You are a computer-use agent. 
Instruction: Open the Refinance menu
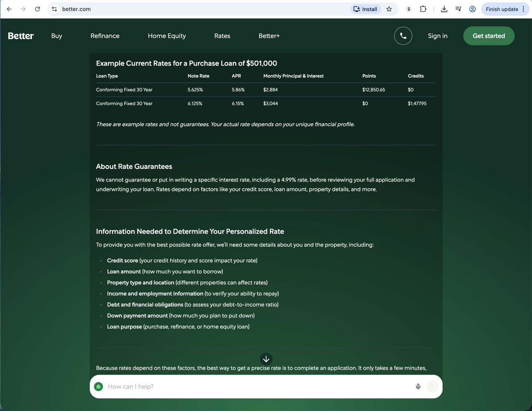105,36
